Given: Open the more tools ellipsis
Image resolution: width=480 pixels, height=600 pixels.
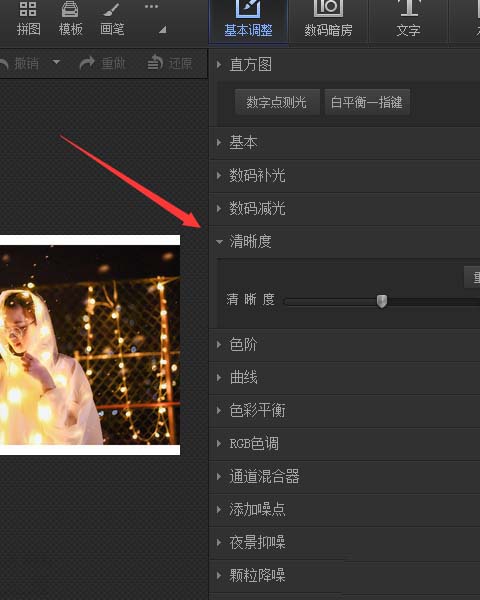Looking at the screenshot, I should tap(151, 7).
